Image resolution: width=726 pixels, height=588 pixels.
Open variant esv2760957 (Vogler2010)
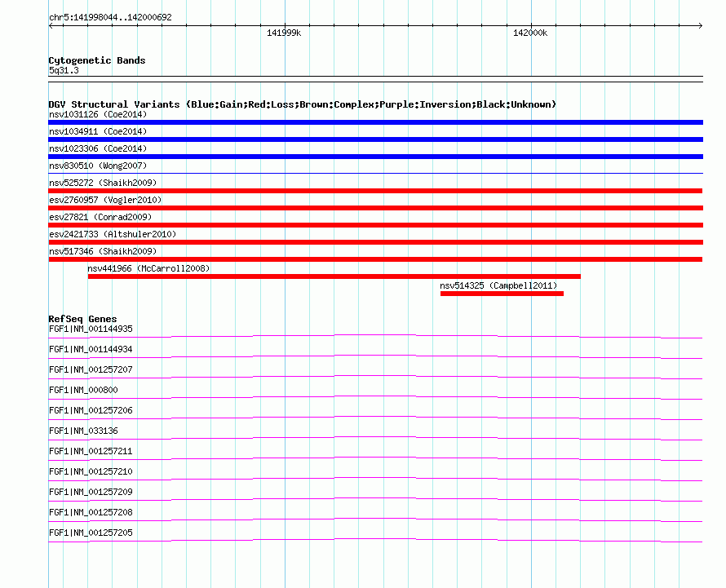pyautogui.click(x=105, y=200)
